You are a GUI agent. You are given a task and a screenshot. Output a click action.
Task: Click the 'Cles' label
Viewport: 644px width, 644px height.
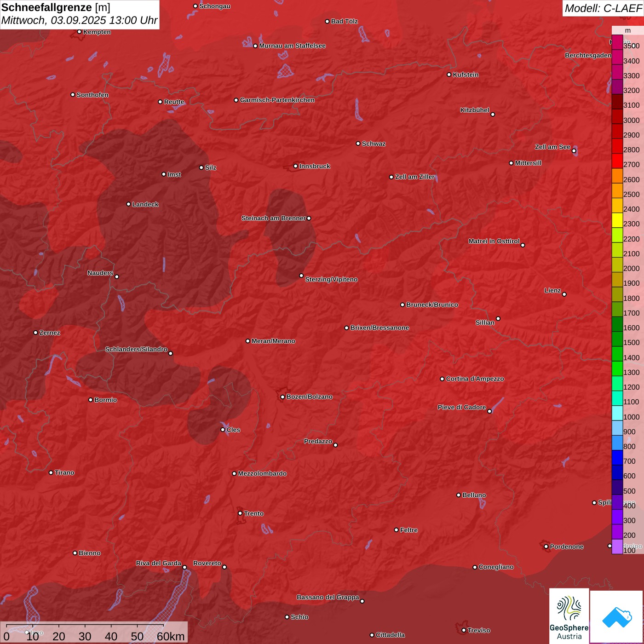tap(233, 430)
